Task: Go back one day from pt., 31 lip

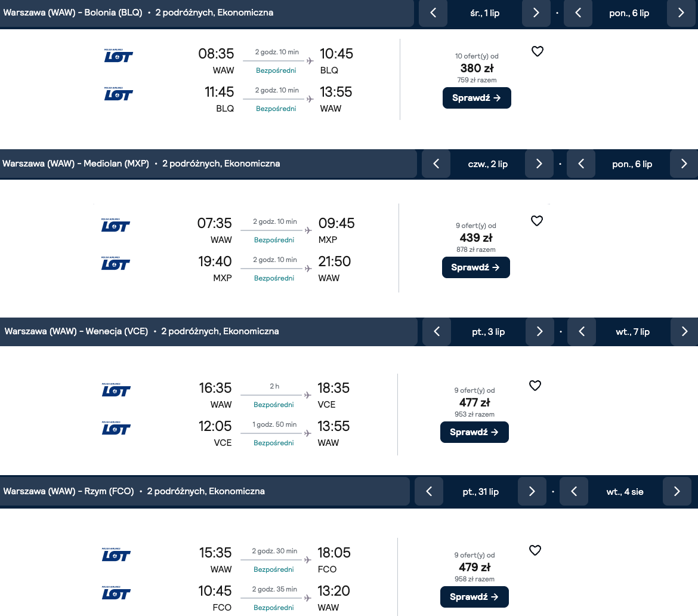Action: pyautogui.click(x=429, y=491)
